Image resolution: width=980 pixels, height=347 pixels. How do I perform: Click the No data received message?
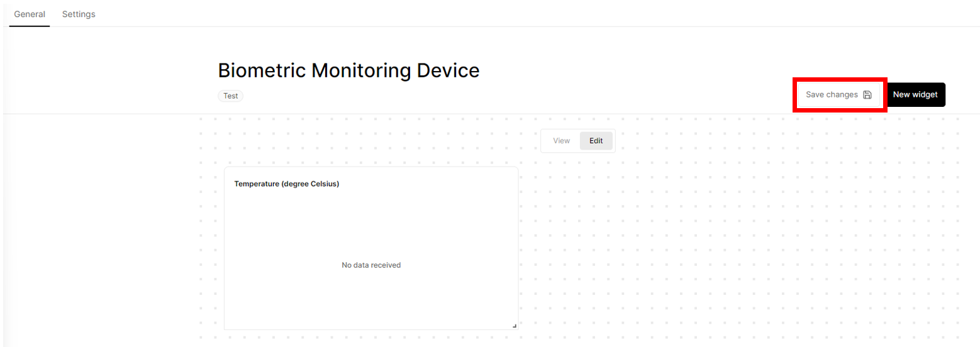pos(371,265)
